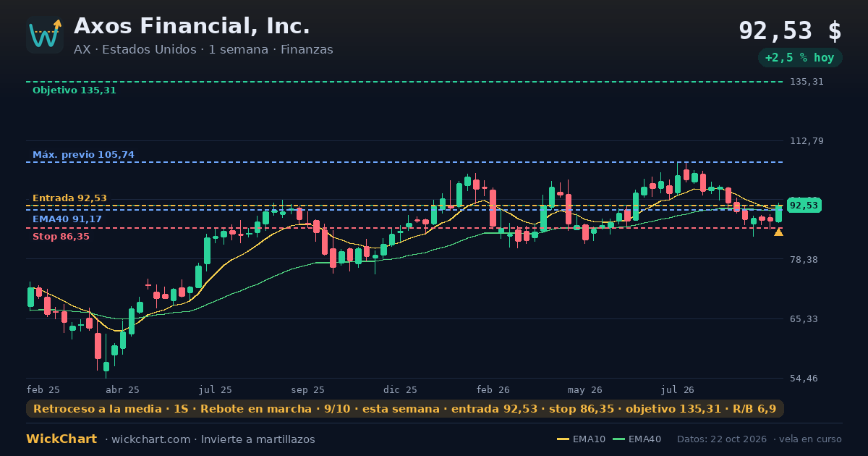Viewport: 868px width, 456px height.
Task: Click the WickChart brand name in footer
Action: point(61,439)
